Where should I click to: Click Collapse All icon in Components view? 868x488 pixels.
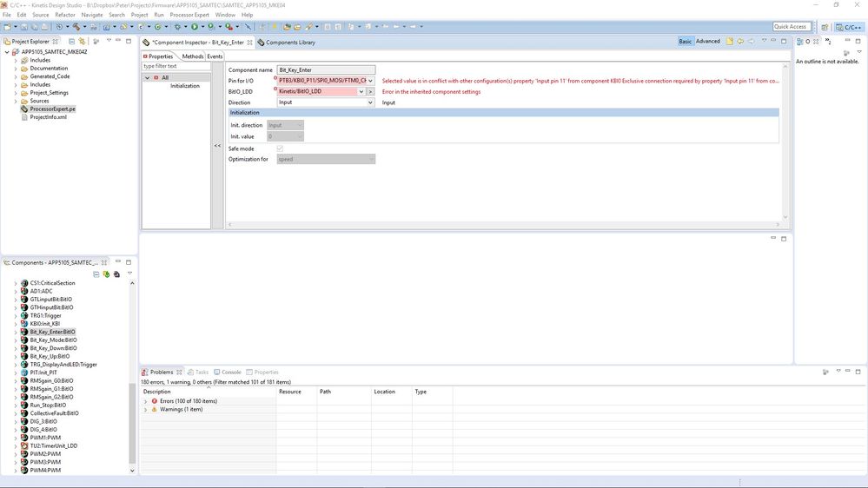(x=96, y=274)
